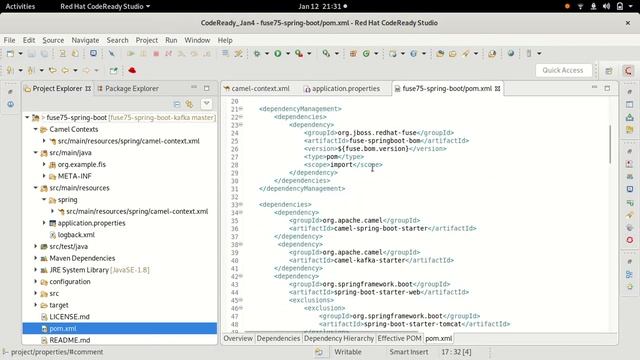Toggle Skip All Breakpoints in toolbar
This screenshot has height=360, width=640.
pyautogui.click(x=111, y=53)
